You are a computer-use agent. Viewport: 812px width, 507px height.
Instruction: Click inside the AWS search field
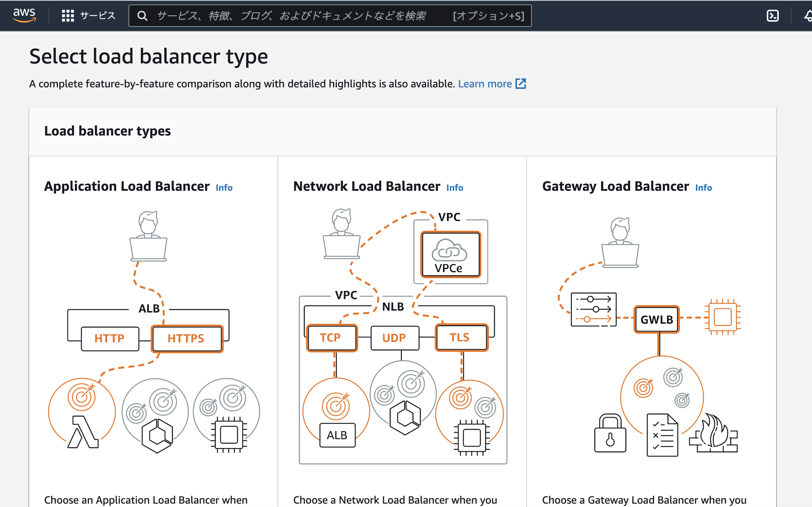[291, 16]
